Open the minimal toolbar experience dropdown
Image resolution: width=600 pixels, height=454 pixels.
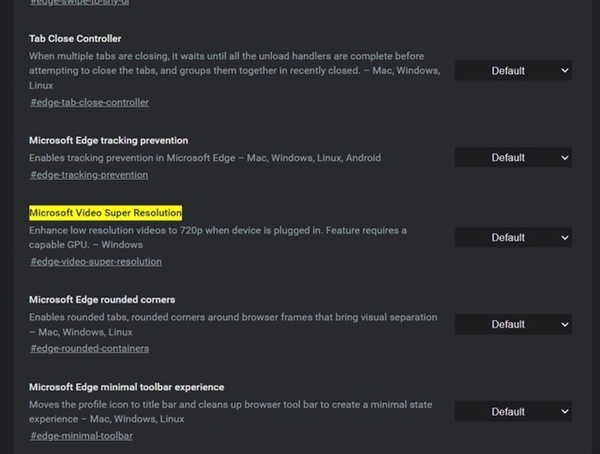pos(514,412)
